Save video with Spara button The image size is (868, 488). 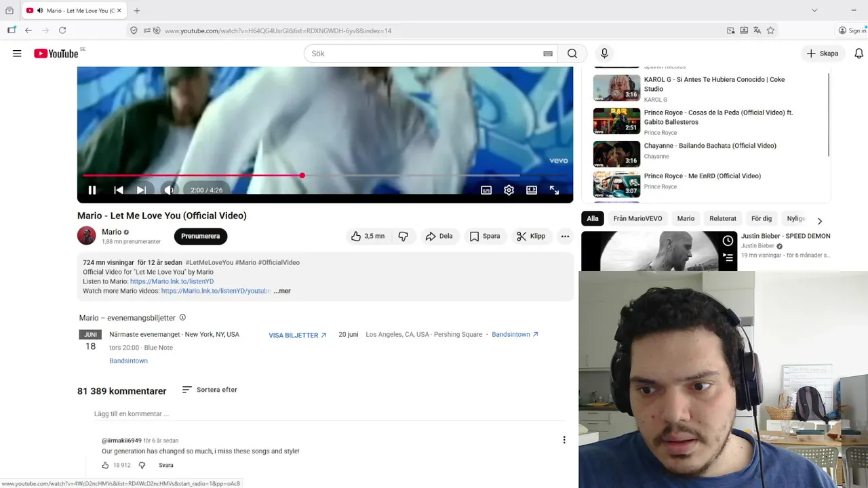click(x=485, y=236)
